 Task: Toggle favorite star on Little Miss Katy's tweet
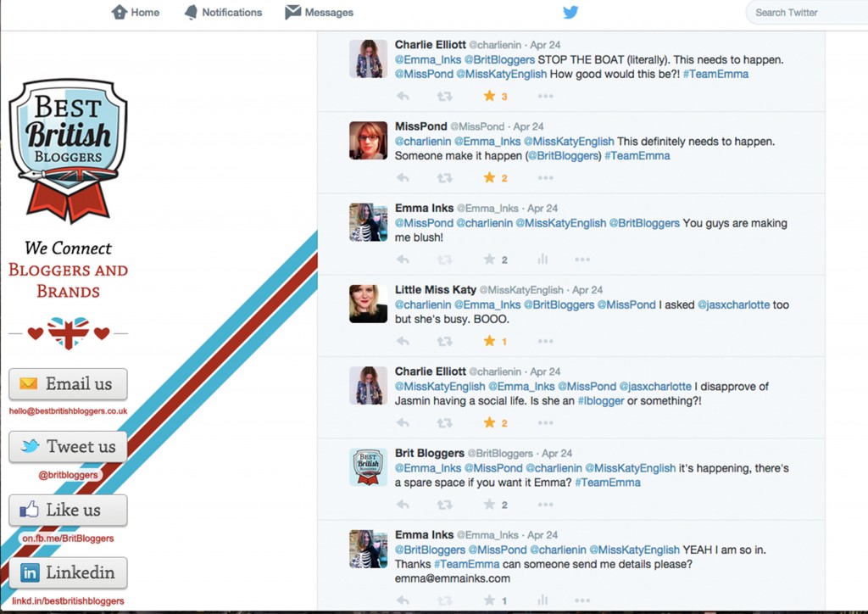(x=489, y=340)
